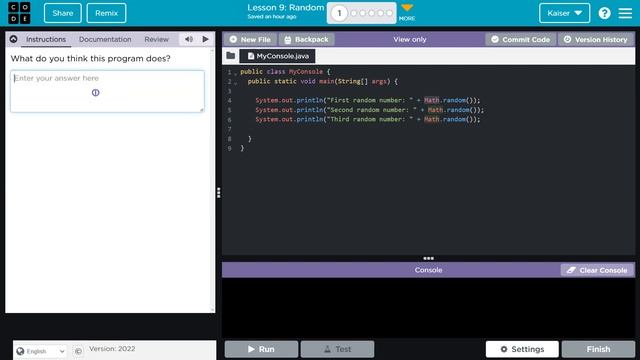Click the copyright icon
Viewport: 640px width, 360px height.
pyautogui.click(x=78, y=351)
